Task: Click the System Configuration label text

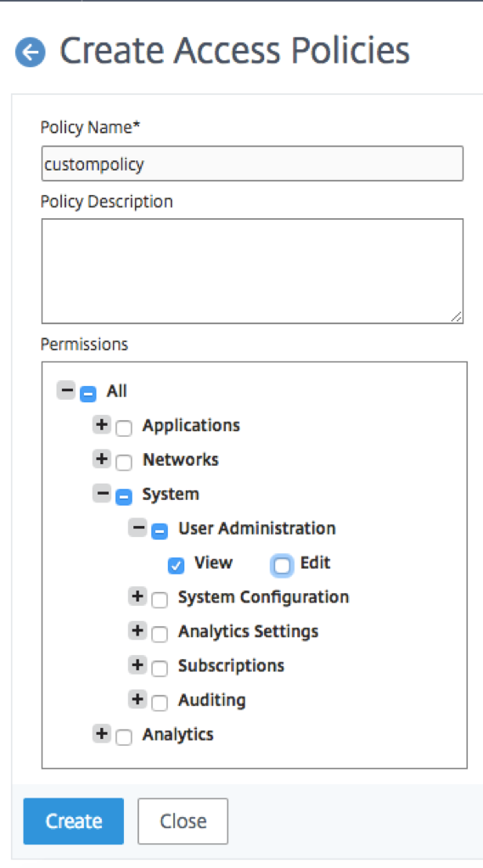Action: coord(264,596)
